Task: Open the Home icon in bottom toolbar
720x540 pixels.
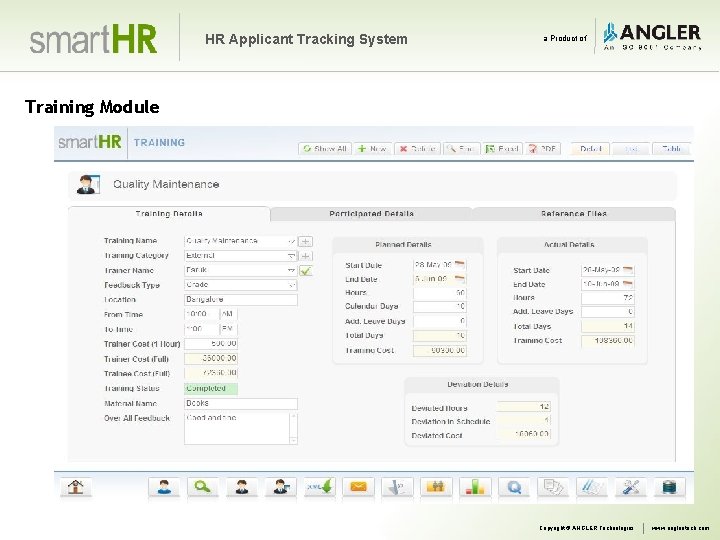Action: 76,487
